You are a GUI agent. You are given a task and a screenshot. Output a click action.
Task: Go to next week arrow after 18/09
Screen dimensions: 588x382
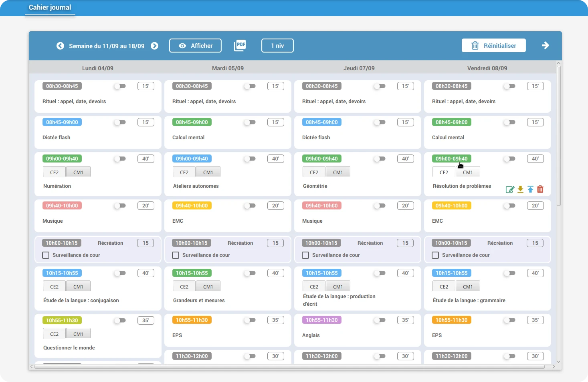(x=154, y=46)
